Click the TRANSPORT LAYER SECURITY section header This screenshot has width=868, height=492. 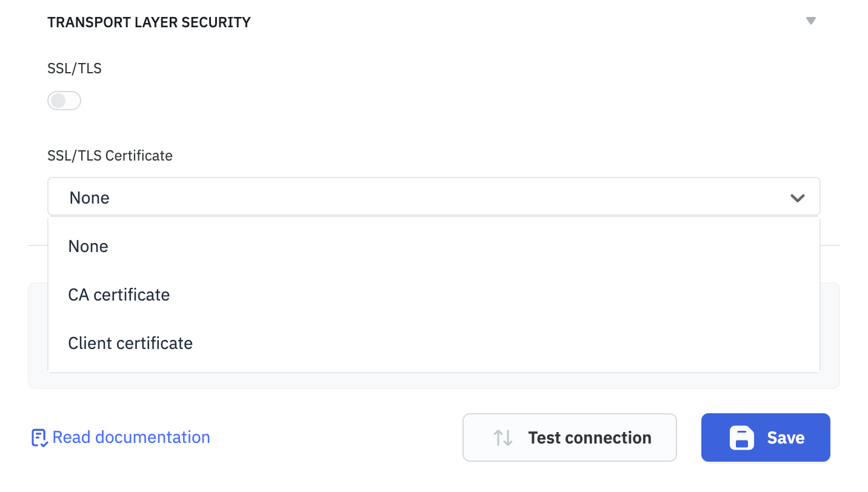pos(149,22)
